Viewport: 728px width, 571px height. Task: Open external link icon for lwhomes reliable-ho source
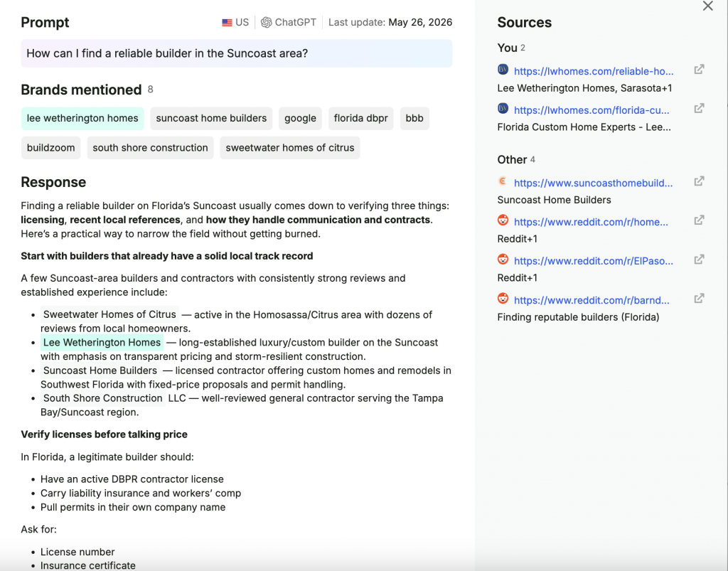pyautogui.click(x=700, y=70)
